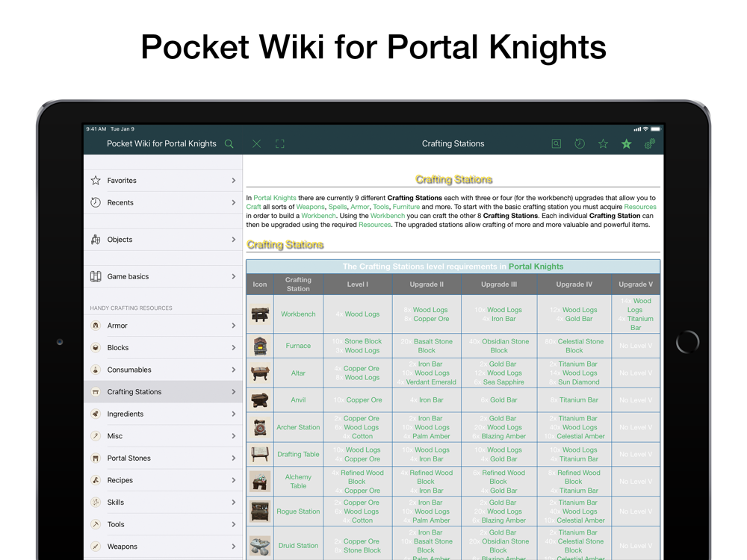
Task: Expand the Favorites row chevron
Action: click(233, 181)
